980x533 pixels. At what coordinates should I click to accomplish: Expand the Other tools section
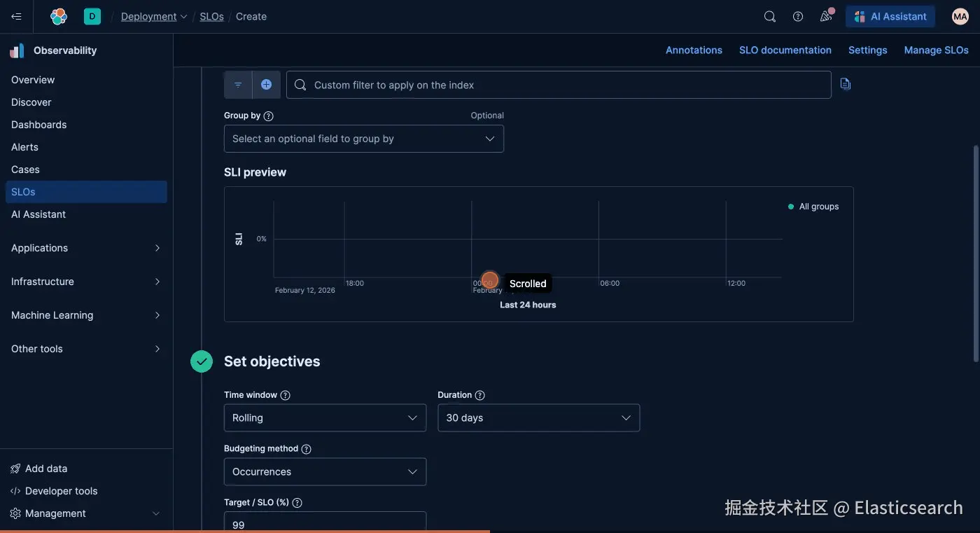pos(86,349)
